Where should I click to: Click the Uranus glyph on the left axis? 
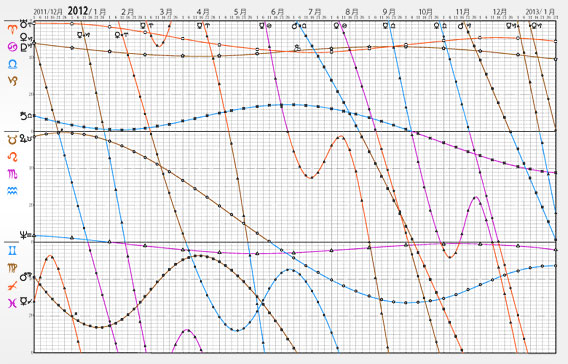pos(25,24)
